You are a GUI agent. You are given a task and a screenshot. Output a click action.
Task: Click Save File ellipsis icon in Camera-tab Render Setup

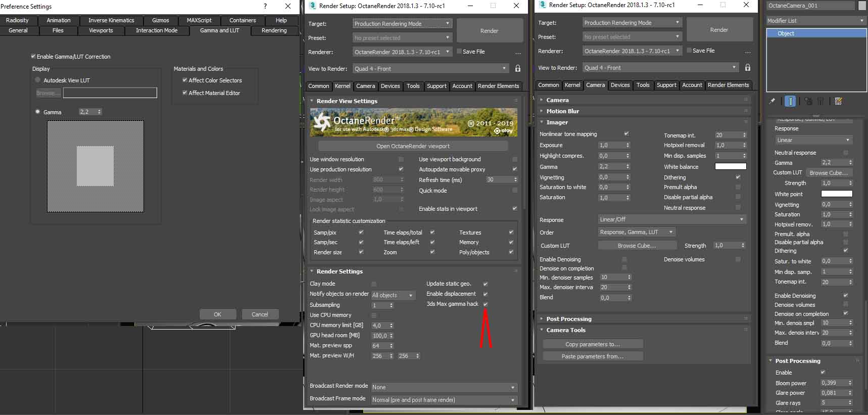[x=748, y=52]
